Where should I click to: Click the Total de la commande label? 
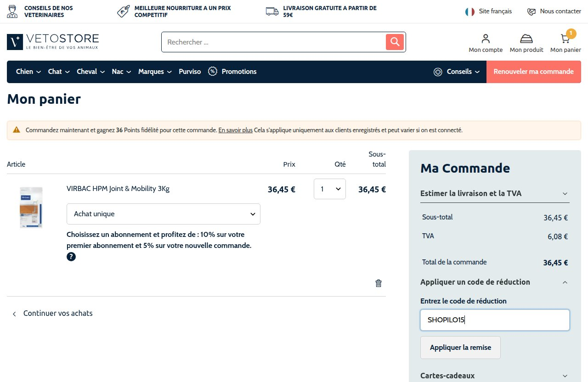tap(454, 262)
